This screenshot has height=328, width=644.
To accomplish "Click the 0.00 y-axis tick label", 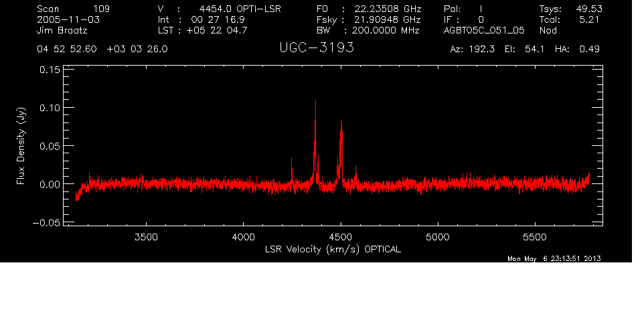I will [x=50, y=184].
